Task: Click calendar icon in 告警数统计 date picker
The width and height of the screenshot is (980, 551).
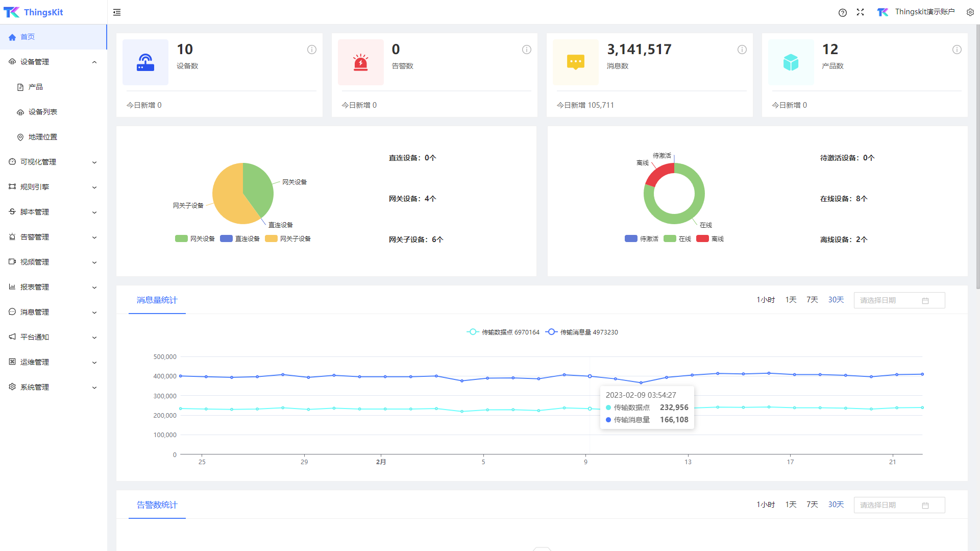Action: click(x=925, y=506)
